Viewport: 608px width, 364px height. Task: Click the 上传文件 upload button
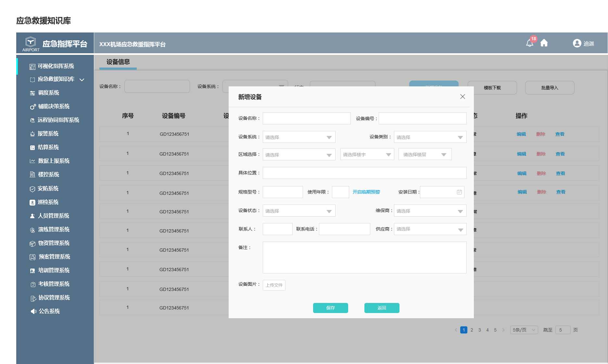pyautogui.click(x=274, y=285)
